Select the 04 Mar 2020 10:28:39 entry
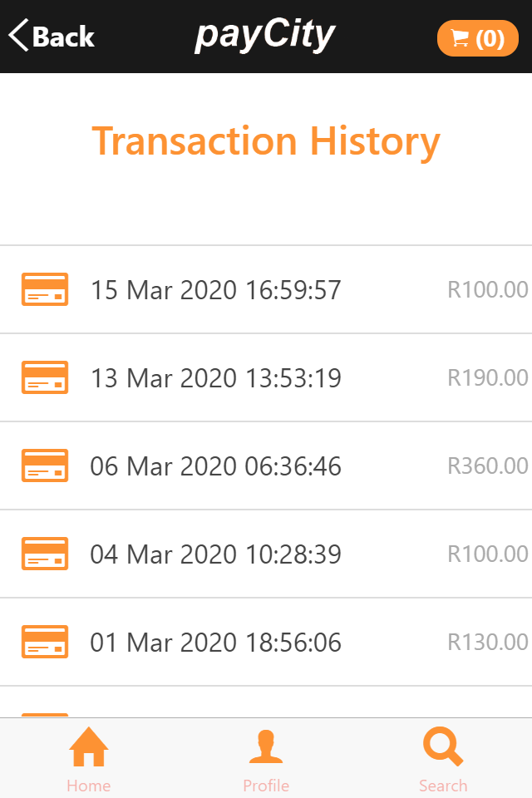The height and width of the screenshot is (798, 532). pyautogui.click(x=215, y=554)
